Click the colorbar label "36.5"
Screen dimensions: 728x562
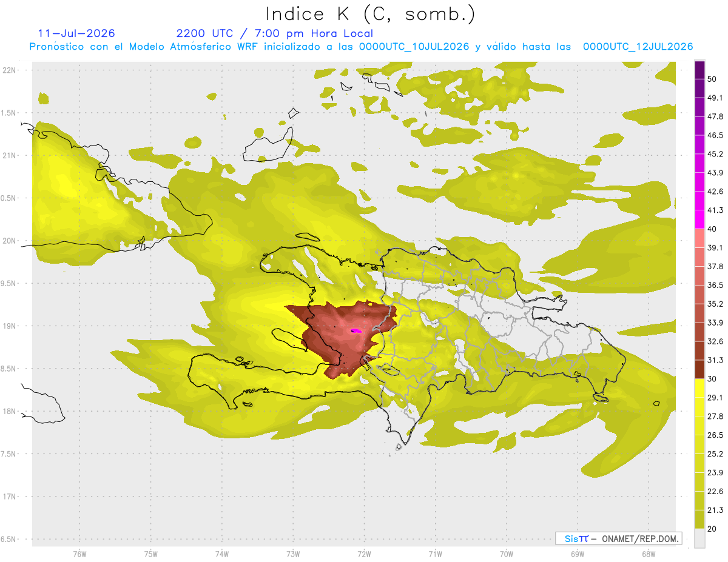tap(715, 285)
